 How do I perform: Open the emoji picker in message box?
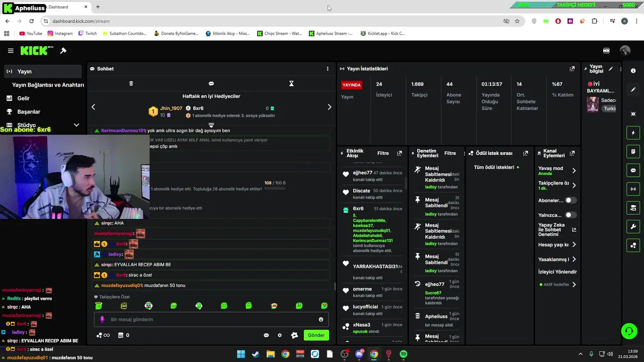(321, 319)
